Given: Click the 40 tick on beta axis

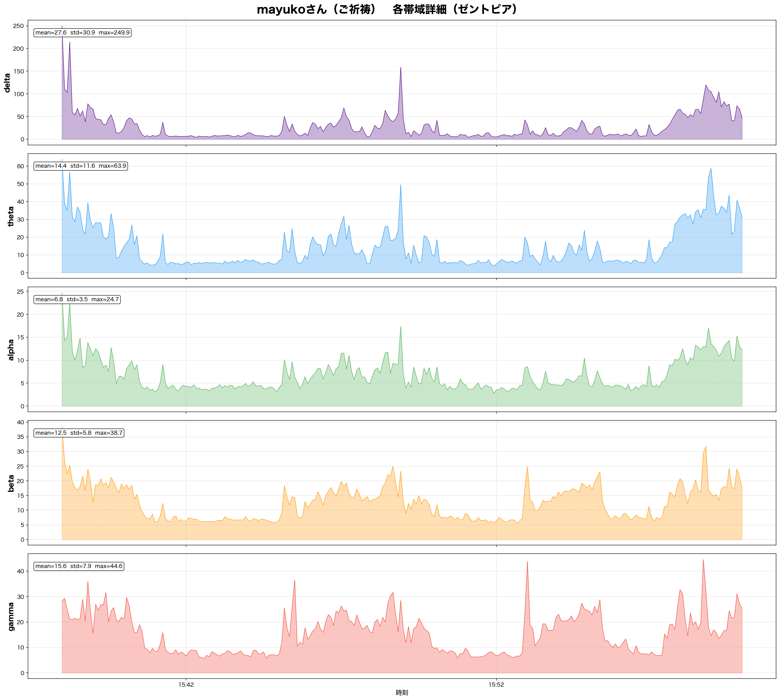Looking at the screenshot, I should [x=20, y=422].
